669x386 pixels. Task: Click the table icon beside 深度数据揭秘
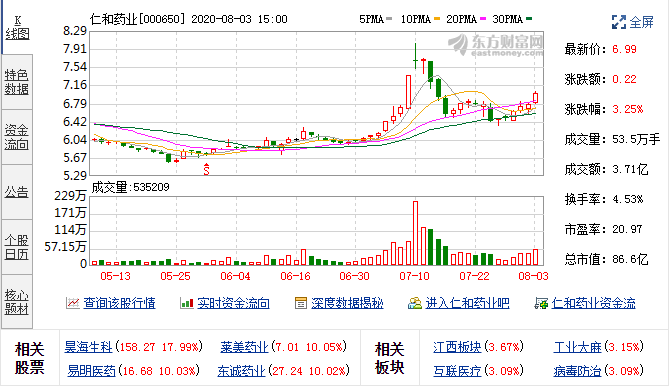click(301, 303)
